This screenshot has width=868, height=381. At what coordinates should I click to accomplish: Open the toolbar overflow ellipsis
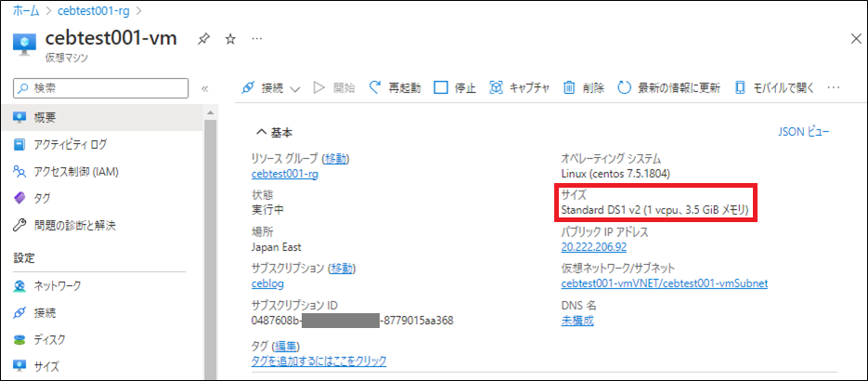pyautogui.click(x=834, y=87)
